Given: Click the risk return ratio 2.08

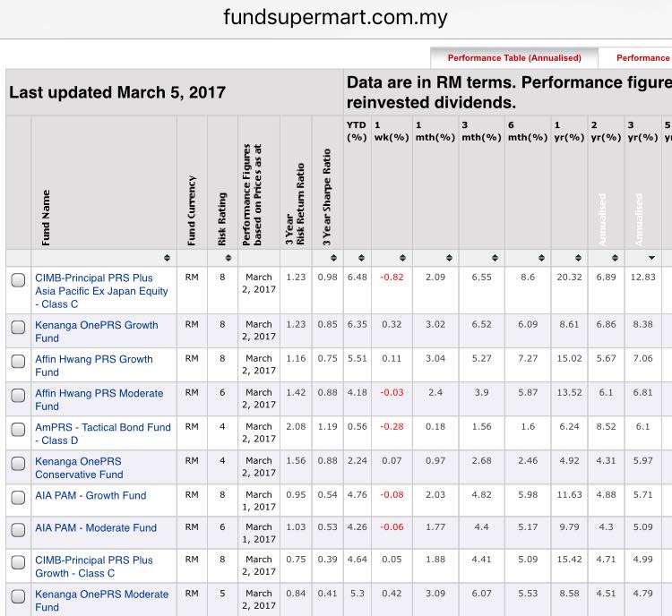Looking at the screenshot, I should (x=296, y=427).
